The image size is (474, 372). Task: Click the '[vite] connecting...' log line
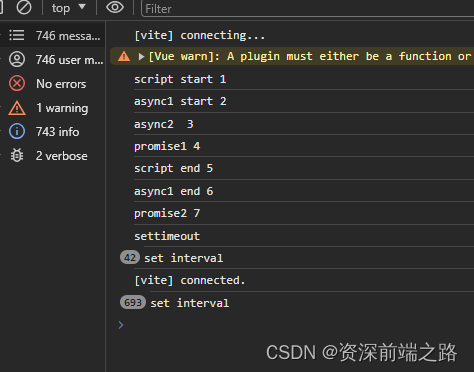click(199, 35)
